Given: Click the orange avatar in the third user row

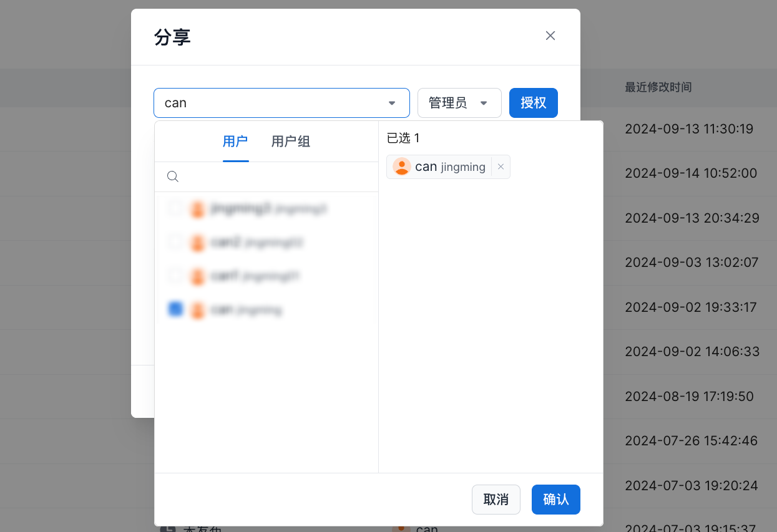Looking at the screenshot, I should [x=198, y=276].
